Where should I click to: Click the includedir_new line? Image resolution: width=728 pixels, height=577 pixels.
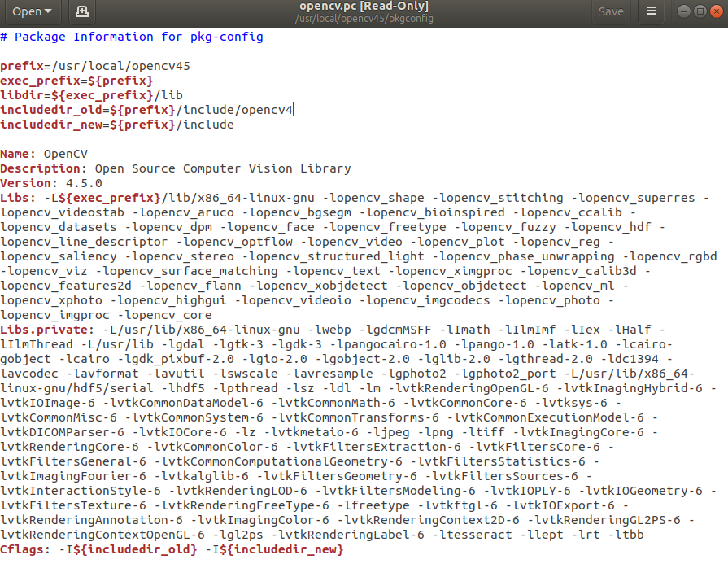click(117, 125)
